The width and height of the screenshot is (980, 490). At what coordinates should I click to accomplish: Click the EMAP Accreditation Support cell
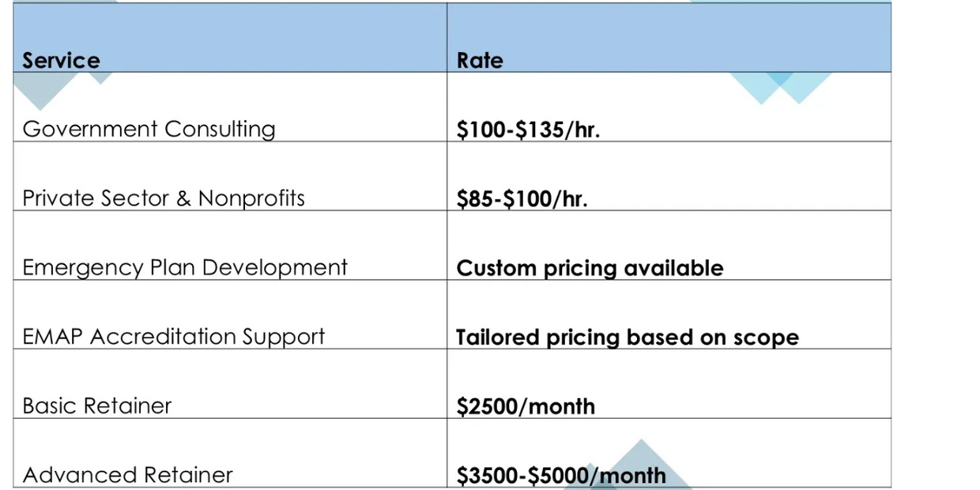point(174,337)
